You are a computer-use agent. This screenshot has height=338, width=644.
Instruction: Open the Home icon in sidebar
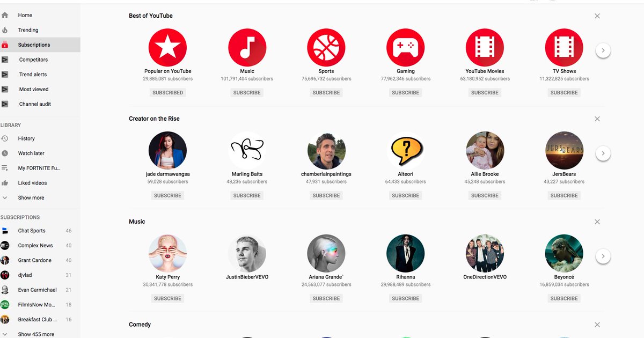tap(5, 15)
